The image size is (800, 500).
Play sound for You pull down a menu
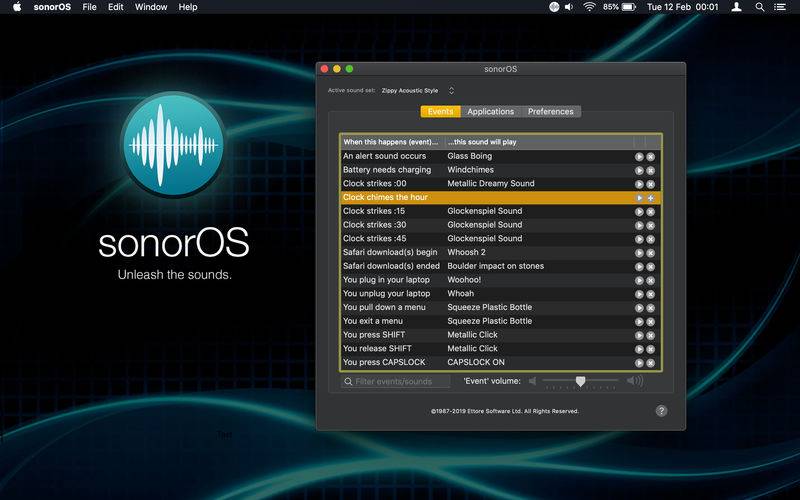point(639,308)
